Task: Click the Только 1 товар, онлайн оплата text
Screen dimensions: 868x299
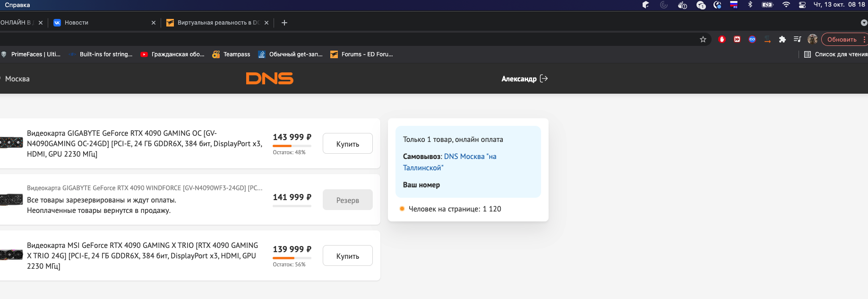Action: 453,140
